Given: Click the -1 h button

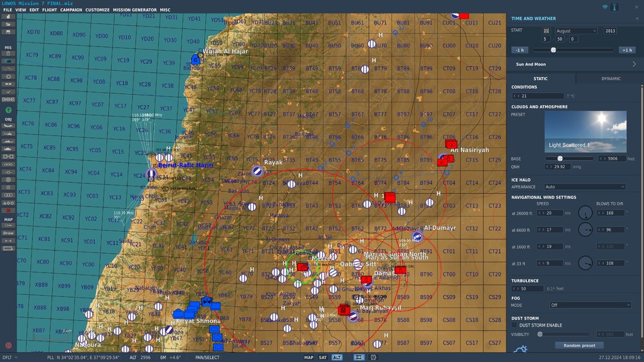Looking at the screenshot, I should point(520,50).
